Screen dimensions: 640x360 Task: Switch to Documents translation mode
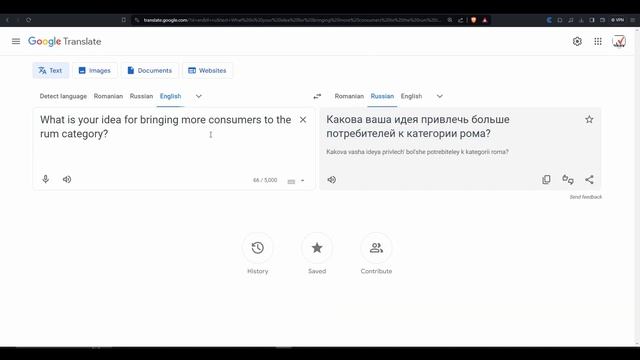coord(149,71)
